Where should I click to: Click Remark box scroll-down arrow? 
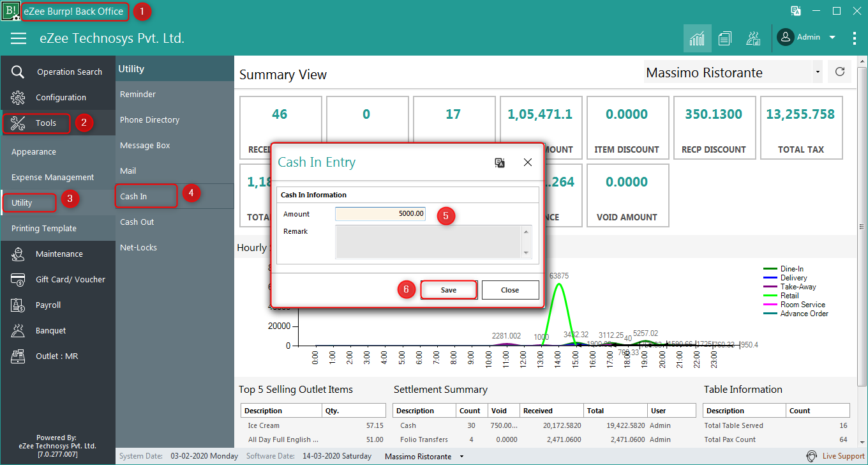coord(527,253)
